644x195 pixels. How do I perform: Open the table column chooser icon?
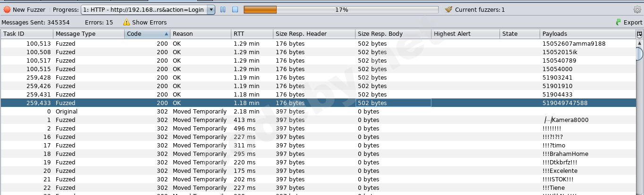click(x=639, y=34)
